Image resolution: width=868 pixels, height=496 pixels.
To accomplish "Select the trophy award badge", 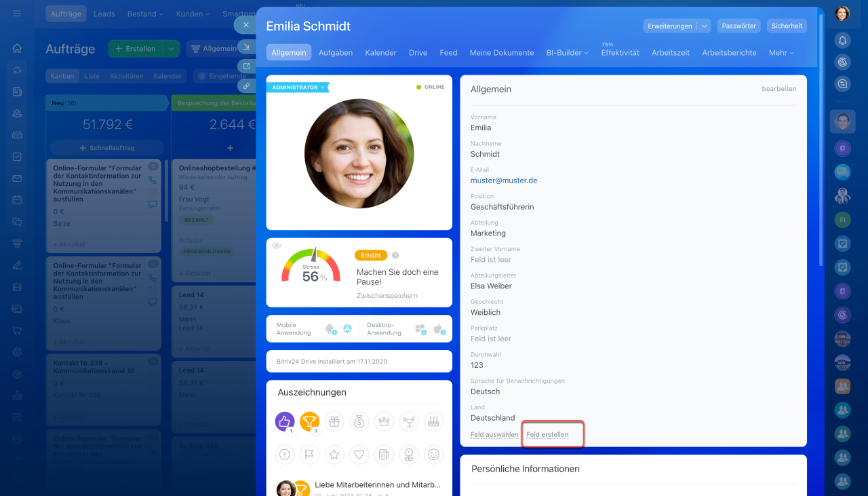I will tap(309, 421).
